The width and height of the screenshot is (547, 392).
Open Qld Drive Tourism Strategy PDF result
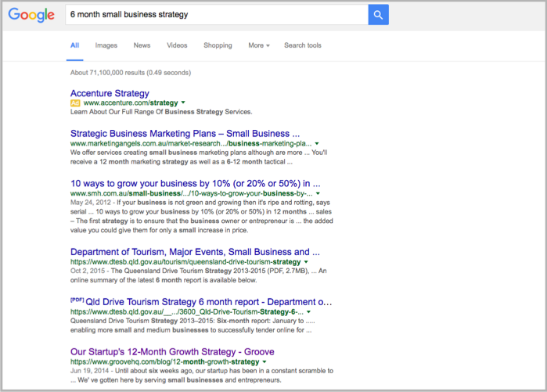[209, 302]
